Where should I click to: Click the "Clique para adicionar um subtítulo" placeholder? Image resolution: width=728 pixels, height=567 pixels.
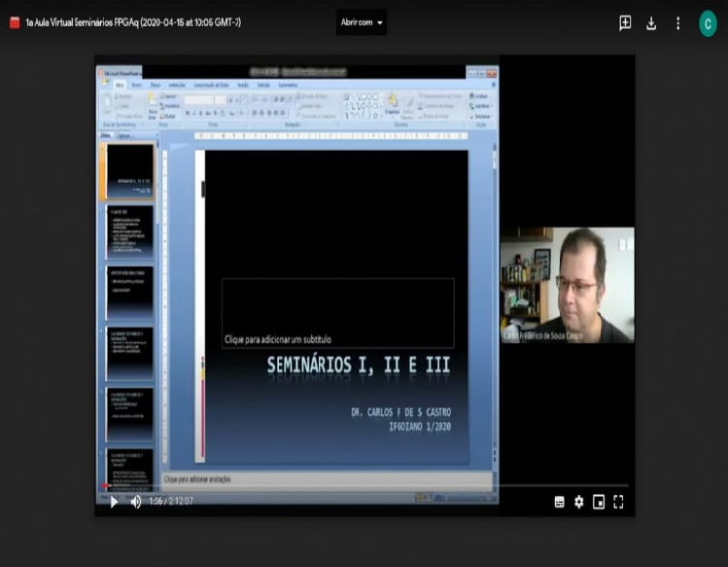[337, 313]
